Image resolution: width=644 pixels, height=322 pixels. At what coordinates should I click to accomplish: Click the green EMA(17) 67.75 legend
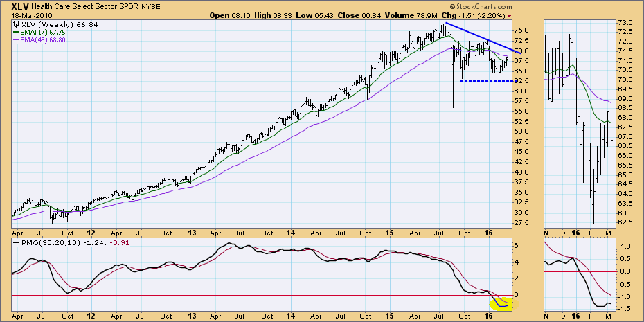pos(39,32)
